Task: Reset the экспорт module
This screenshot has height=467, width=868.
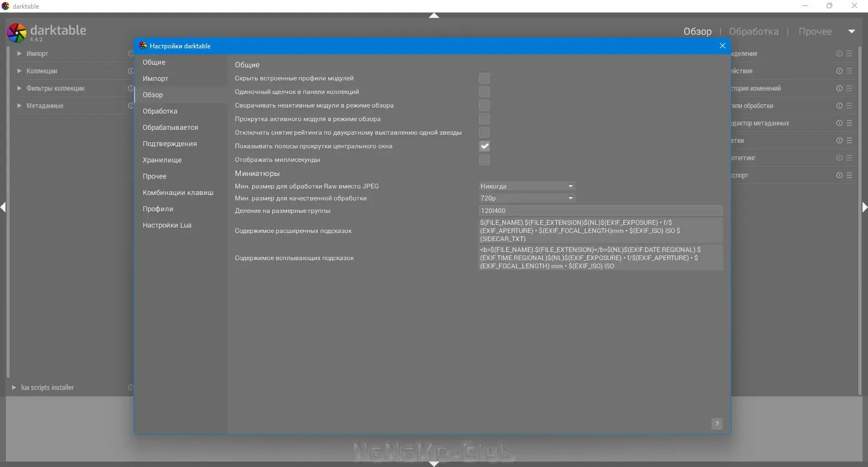Action: (x=839, y=175)
